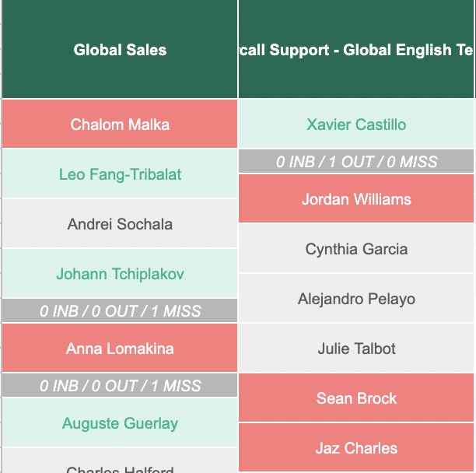Click the Johann Tchiplakov cell
The width and height of the screenshot is (476, 473).
pyautogui.click(x=120, y=274)
